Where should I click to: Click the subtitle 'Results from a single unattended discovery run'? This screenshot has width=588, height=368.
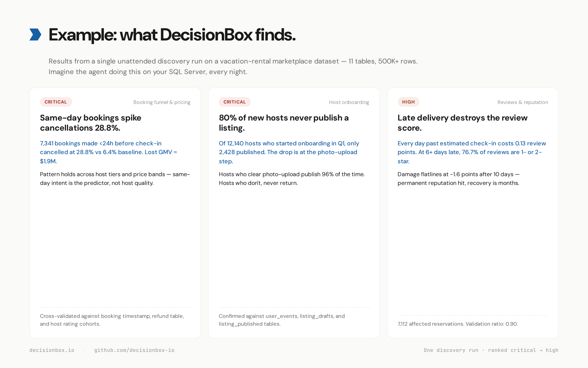pyautogui.click(x=233, y=61)
